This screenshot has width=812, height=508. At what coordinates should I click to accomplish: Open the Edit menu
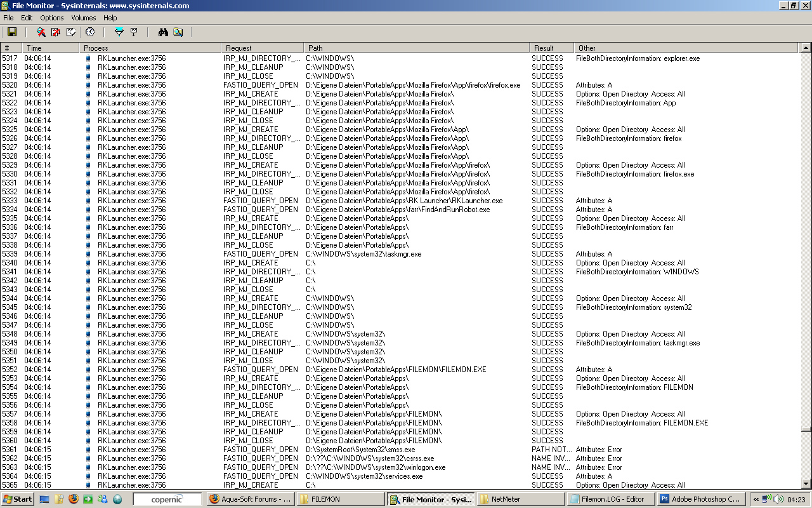27,18
